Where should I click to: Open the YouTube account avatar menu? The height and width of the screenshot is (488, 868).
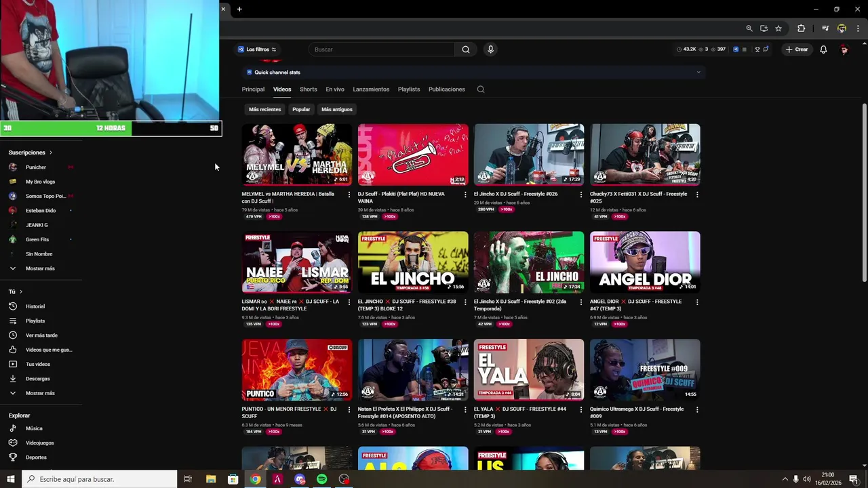coord(844,49)
